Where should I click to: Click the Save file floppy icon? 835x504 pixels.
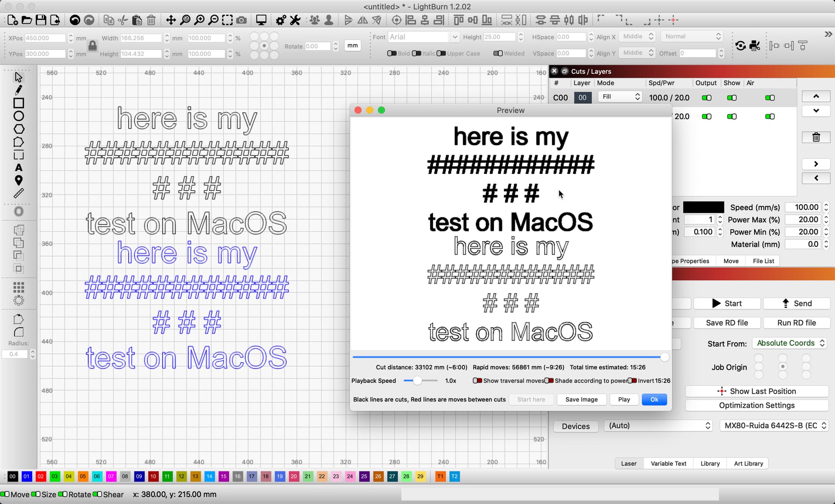tap(41, 20)
